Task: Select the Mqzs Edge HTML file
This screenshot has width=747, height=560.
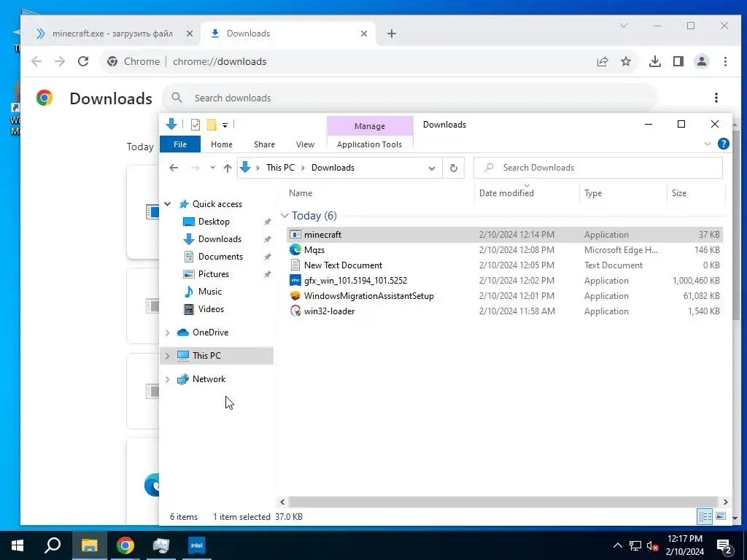Action: (x=505, y=249)
